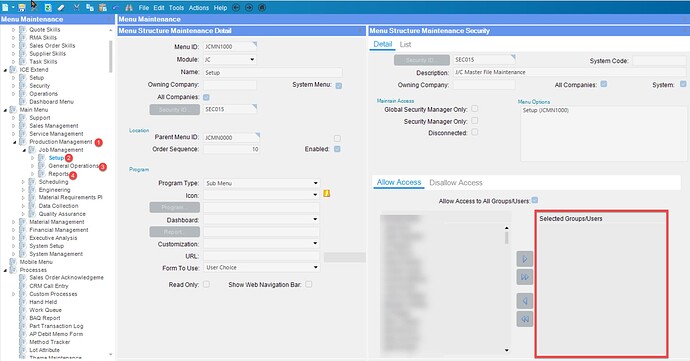
Task: Click the Refresh toolbar icon
Action: [48, 7]
